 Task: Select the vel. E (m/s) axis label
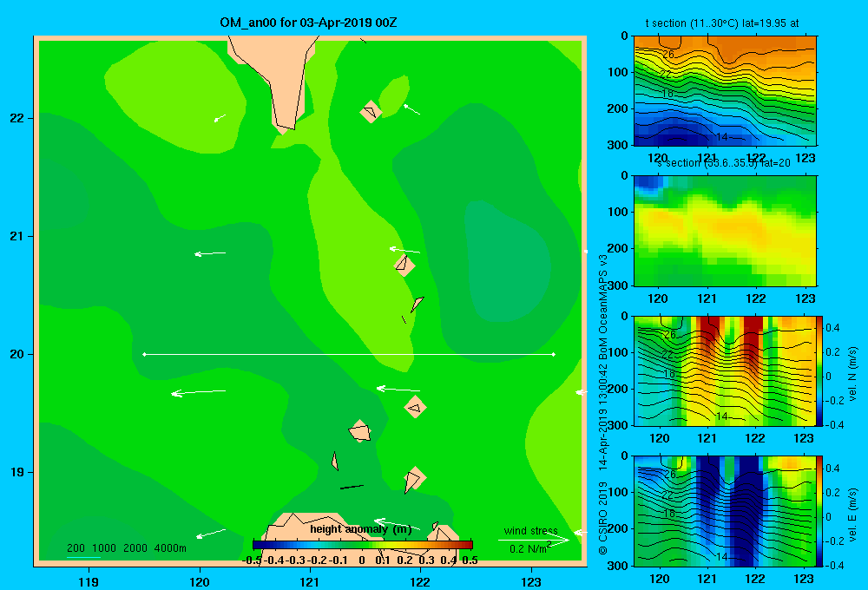[852, 515]
